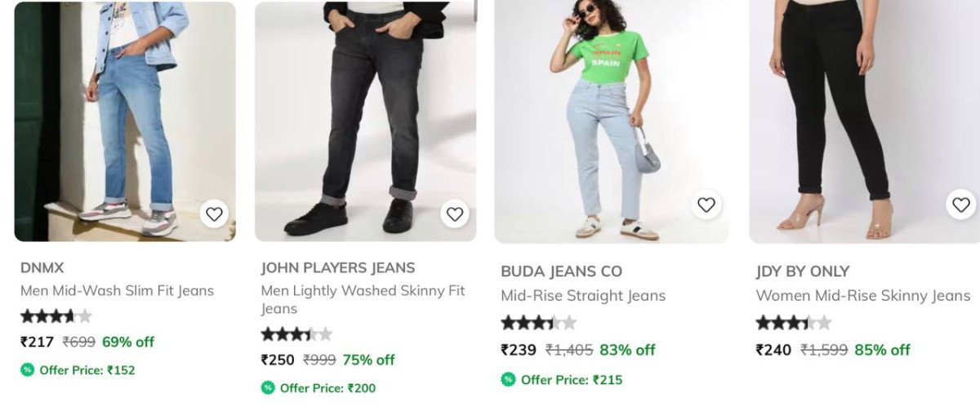Click JOHN PLAYERS JEANS brand name
The image size is (980, 408).
338,267
